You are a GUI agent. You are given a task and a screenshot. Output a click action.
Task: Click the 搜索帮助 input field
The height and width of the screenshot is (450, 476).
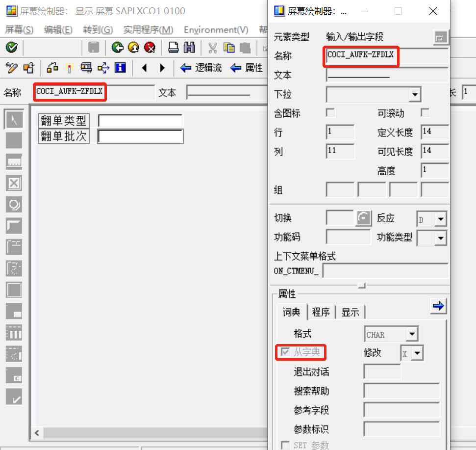tap(401, 391)
